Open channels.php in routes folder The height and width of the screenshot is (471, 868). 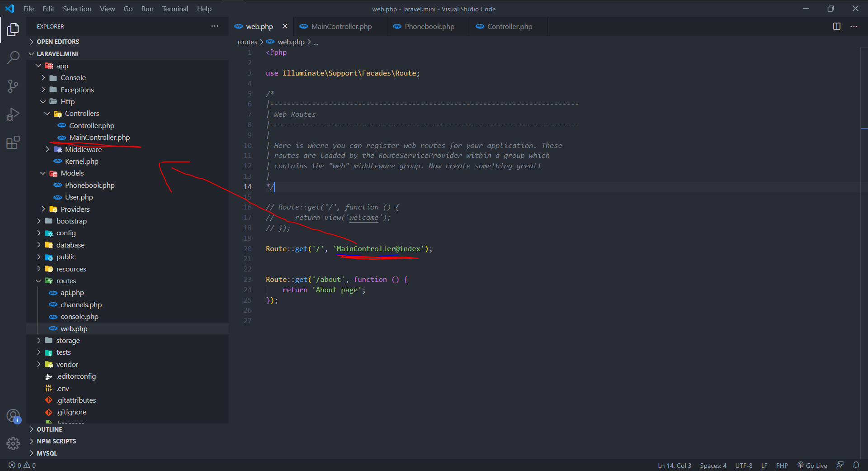coord(81,305)
